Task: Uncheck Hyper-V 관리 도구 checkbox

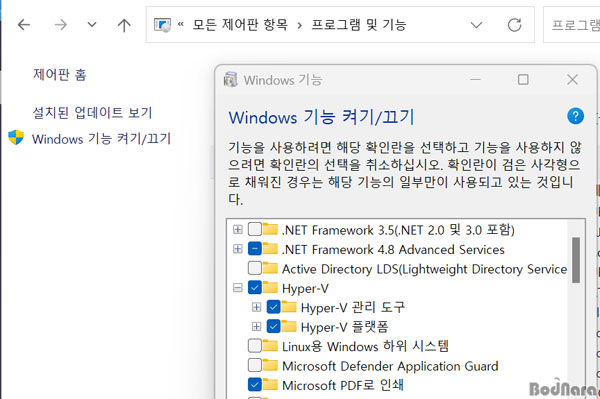Action: click(x=274, y=307)
